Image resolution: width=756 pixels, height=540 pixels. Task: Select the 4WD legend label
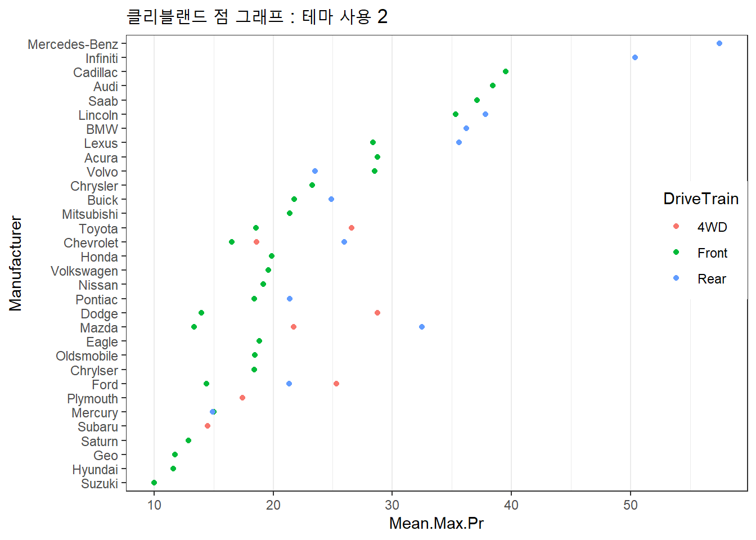(712, 227)
